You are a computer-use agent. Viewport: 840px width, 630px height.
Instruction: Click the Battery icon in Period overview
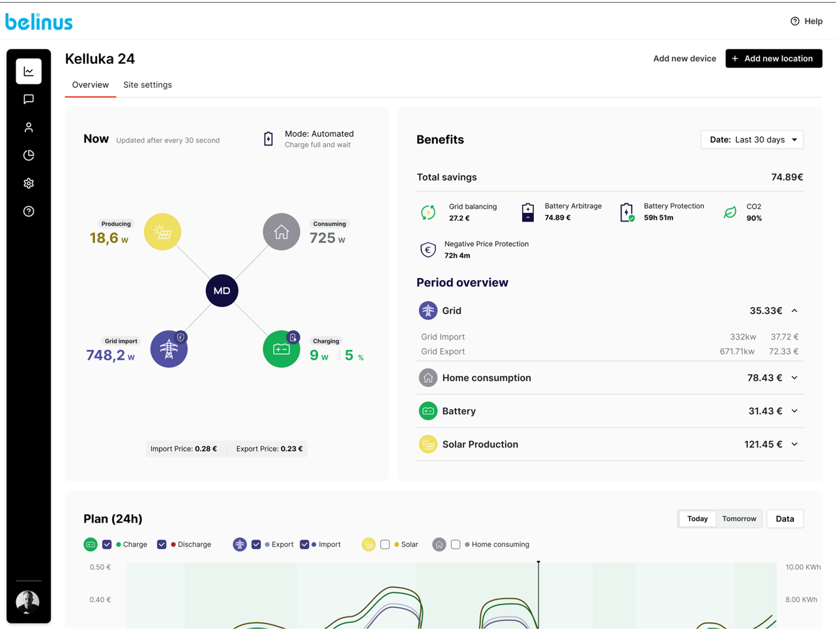428,411
